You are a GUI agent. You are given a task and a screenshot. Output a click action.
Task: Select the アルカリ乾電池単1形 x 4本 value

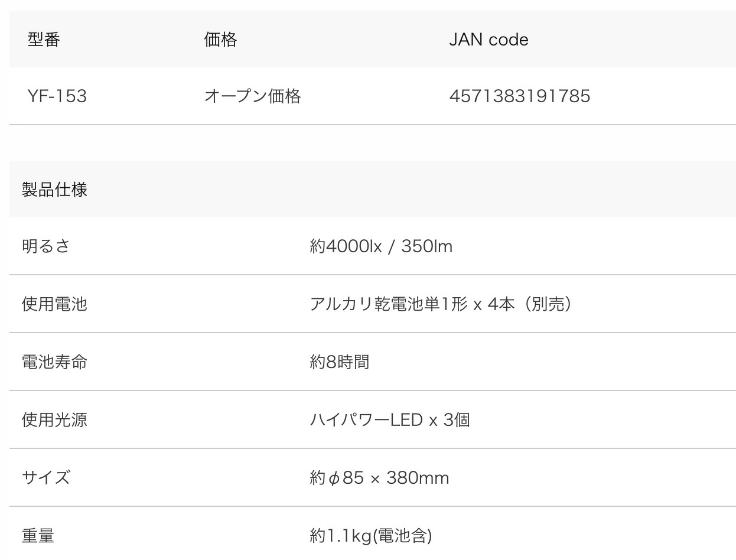[412, 304]
